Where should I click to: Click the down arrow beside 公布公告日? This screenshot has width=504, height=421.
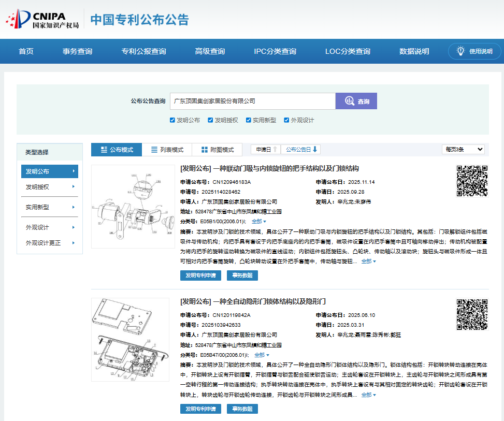pos(315,150)
